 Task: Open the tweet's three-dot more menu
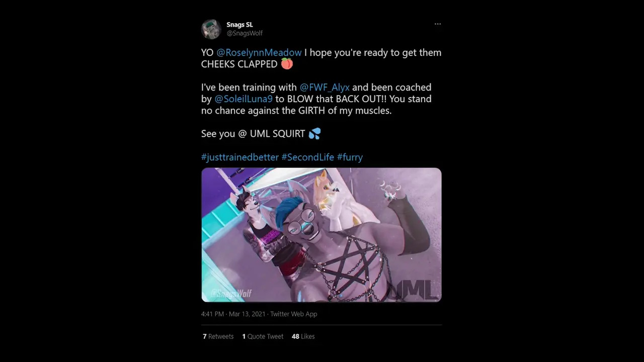click(438, 24)
